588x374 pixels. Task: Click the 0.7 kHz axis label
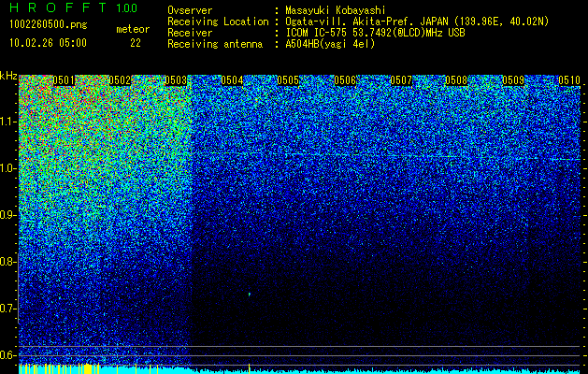coord(7,309)
